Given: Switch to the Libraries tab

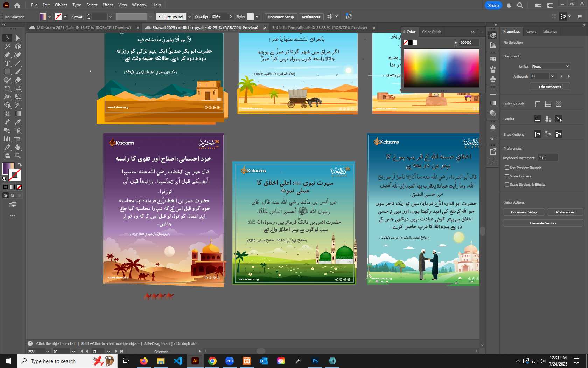Looking at the screenshot, I should 550,32.
